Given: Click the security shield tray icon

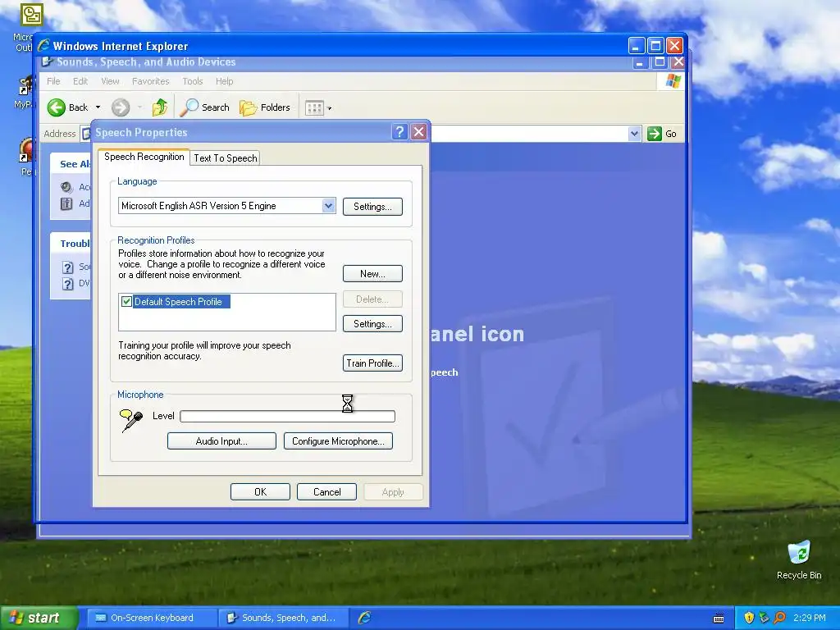Looking at the screenshot, I should (x=749, y=618).
